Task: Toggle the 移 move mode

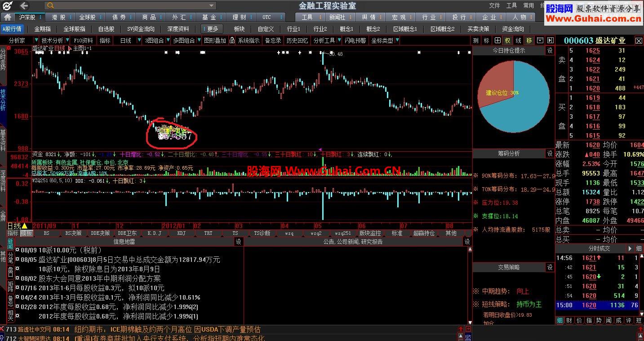Action: pyautogui.click(x=529, y=40)
